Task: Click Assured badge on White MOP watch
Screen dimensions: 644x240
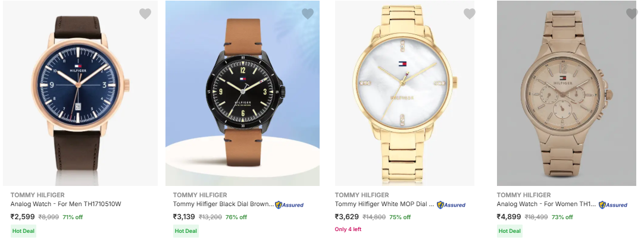Action: pyautogui.click(x=452, y=205)
